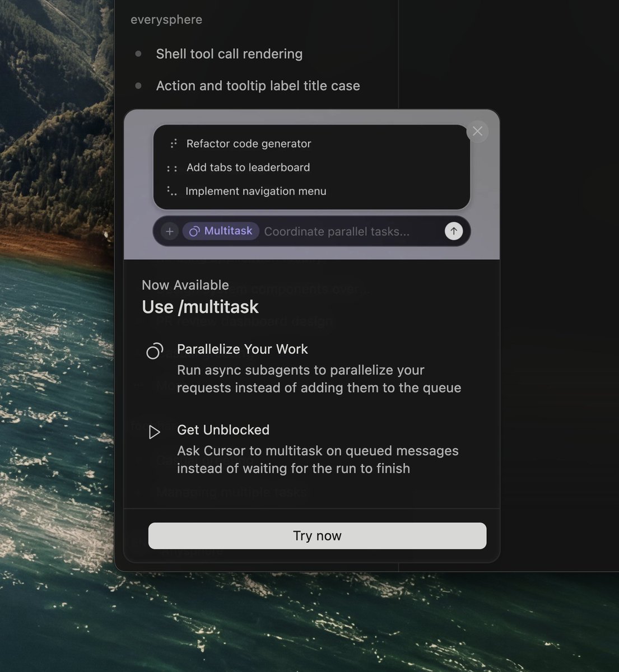Click the bullet beside Shell tool call rendering
This screenshot has width=619, height=672.
click(138, 54)
